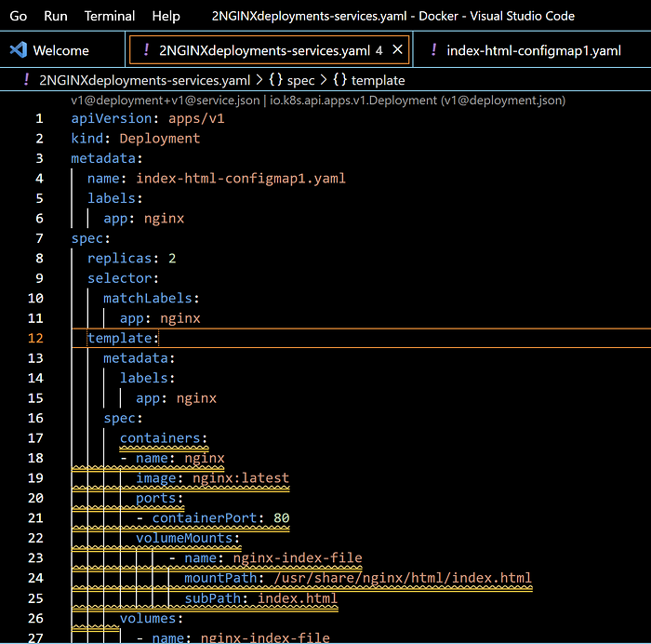Click YAML icon on 2NGINXdeployments-services.yaml tab
651x644 pixels.
[x=146, y=50]
